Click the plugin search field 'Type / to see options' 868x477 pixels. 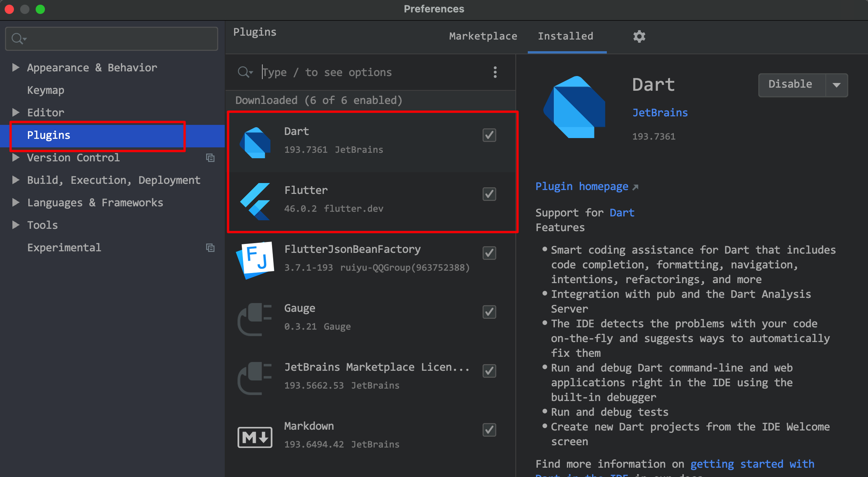click(370, 72)
